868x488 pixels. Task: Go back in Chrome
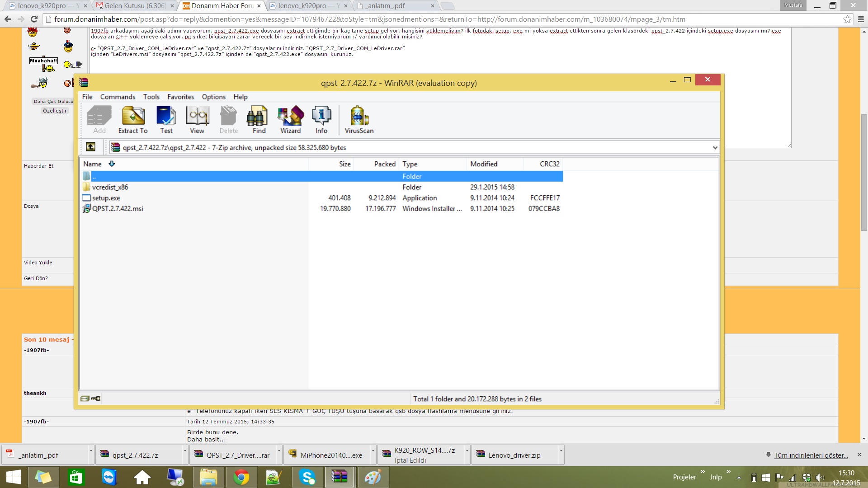[x=8, y=19]
